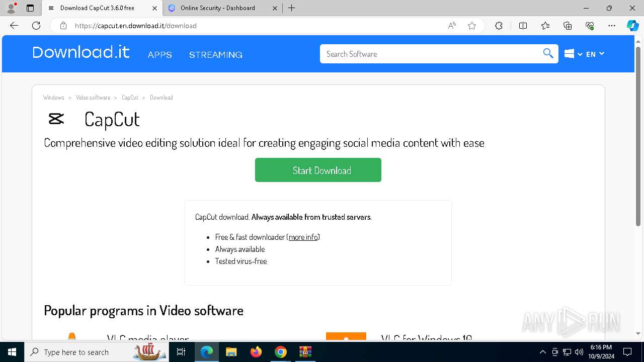
Task: Launch Google Chrome from the taskbar
Action: [281, 352]
